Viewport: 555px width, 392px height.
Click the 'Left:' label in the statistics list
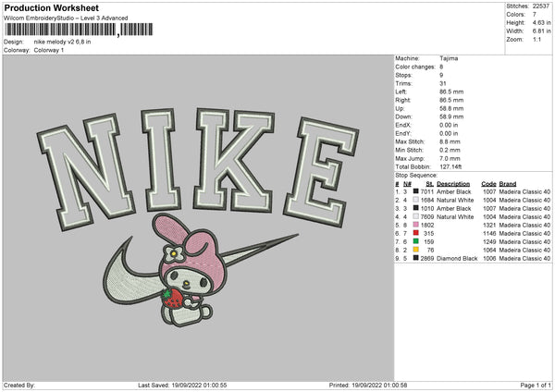click(401, 92)
